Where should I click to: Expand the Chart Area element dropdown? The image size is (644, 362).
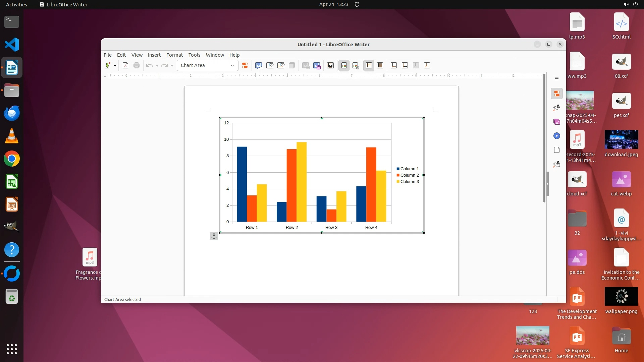[x=232, y=65]
